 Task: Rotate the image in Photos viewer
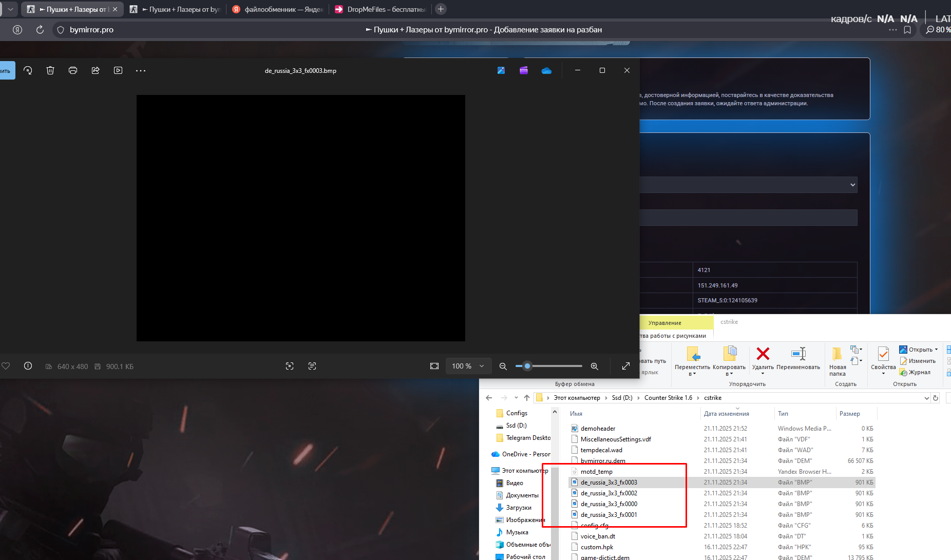tap(28, 70)
